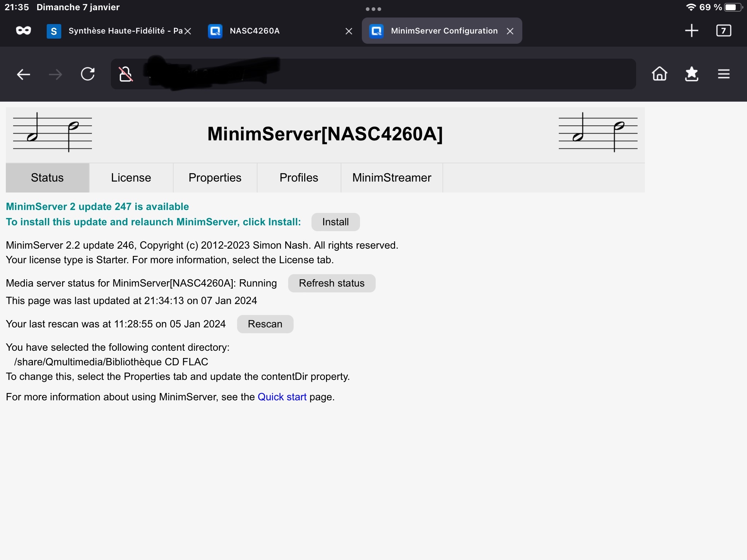Open a new tab with plus icon
The width and height of the screenshot is (747, 560).
(x=691, y=31)
